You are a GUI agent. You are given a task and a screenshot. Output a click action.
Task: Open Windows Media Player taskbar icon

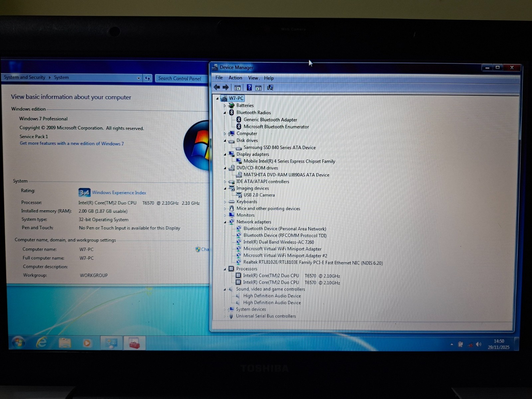click(87, 343)
